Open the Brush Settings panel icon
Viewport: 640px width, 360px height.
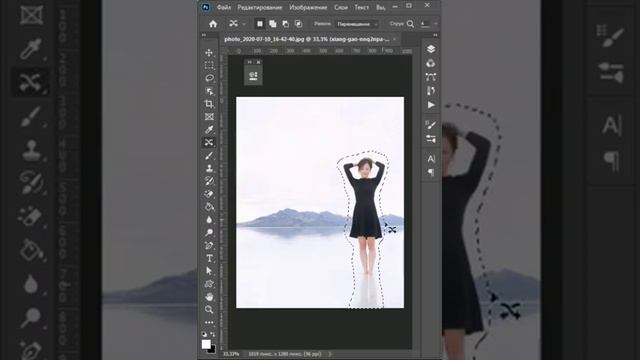[x=431, y=125]
